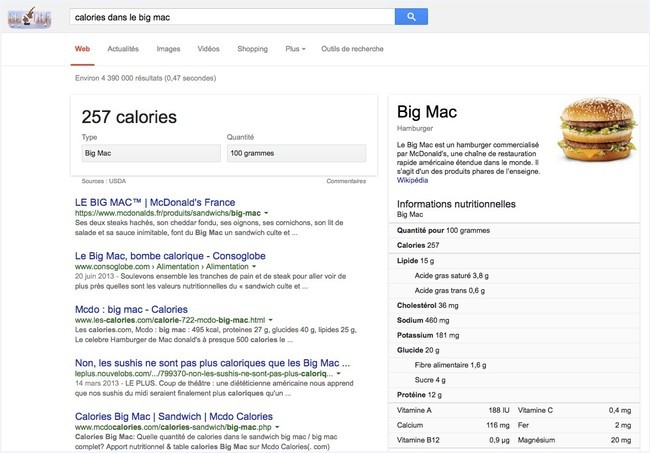Click the results count text Environ 4 390 000
Viewport: 650px width, 453px height.
point(146,78)
